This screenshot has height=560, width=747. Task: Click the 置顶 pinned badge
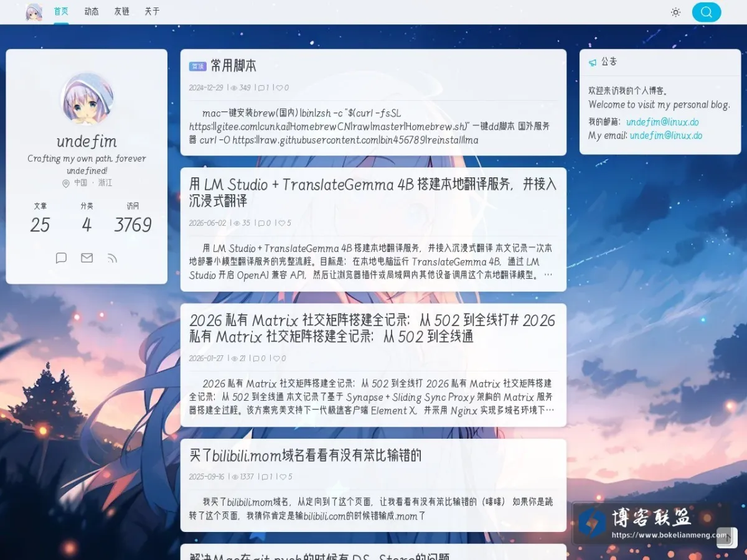pos(197,67)
